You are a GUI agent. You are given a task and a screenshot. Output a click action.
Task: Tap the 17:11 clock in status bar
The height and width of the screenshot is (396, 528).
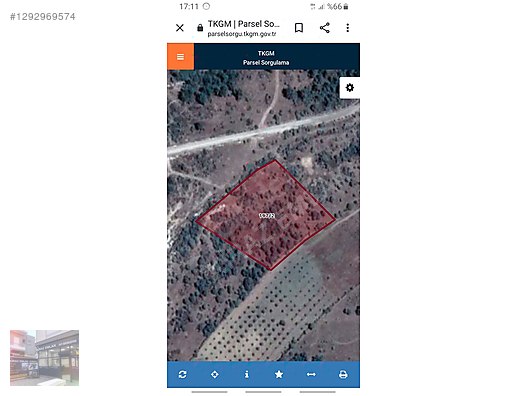click(x=189, y=6)
